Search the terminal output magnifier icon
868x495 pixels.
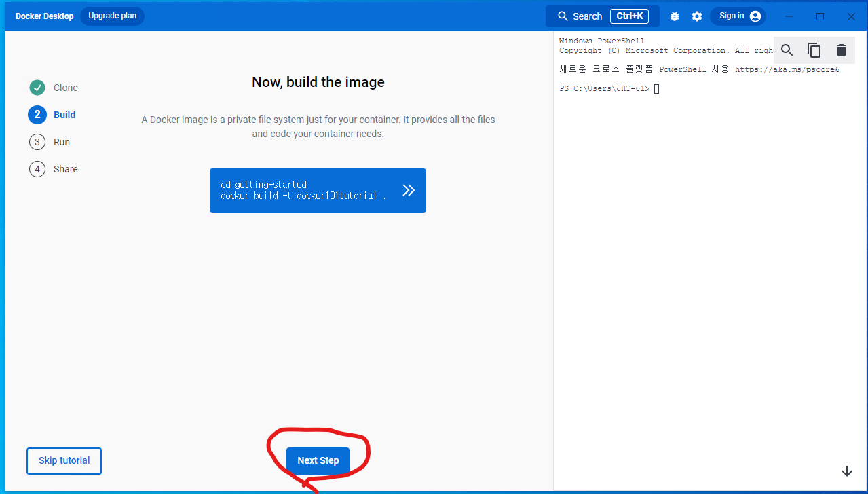click(x=787, y=50)
